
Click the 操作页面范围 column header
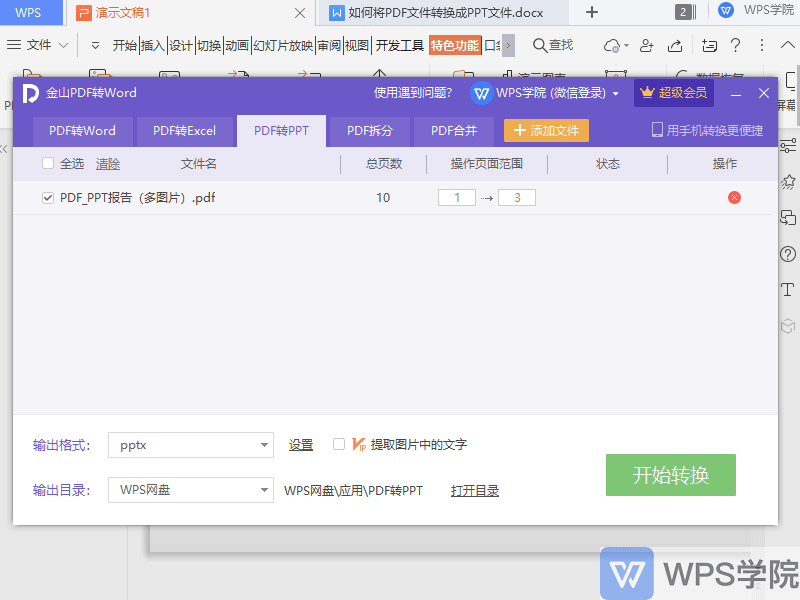[x=487, y=164]
